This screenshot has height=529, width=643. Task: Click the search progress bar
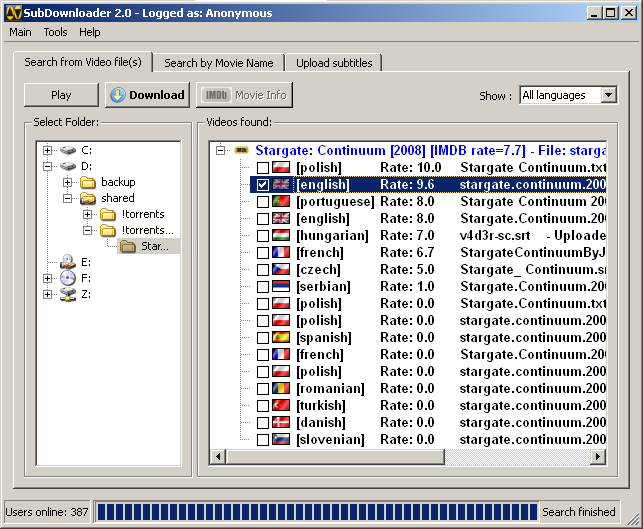317,512
